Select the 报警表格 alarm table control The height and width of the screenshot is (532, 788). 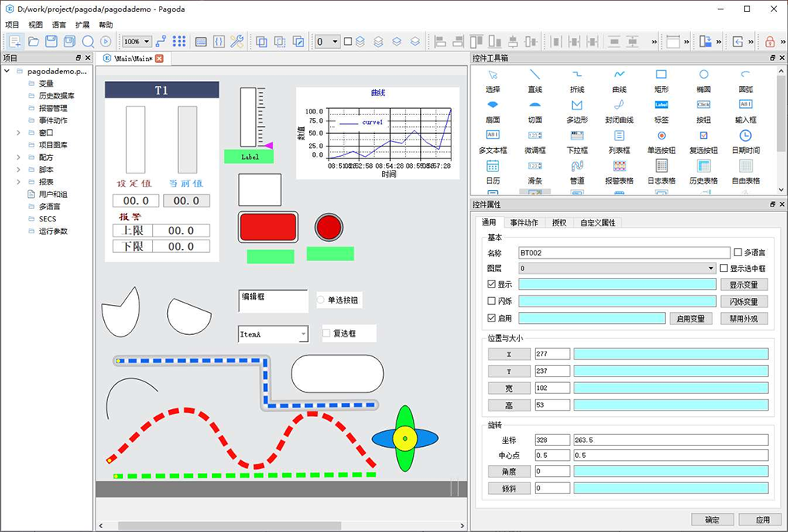(619, 166)
